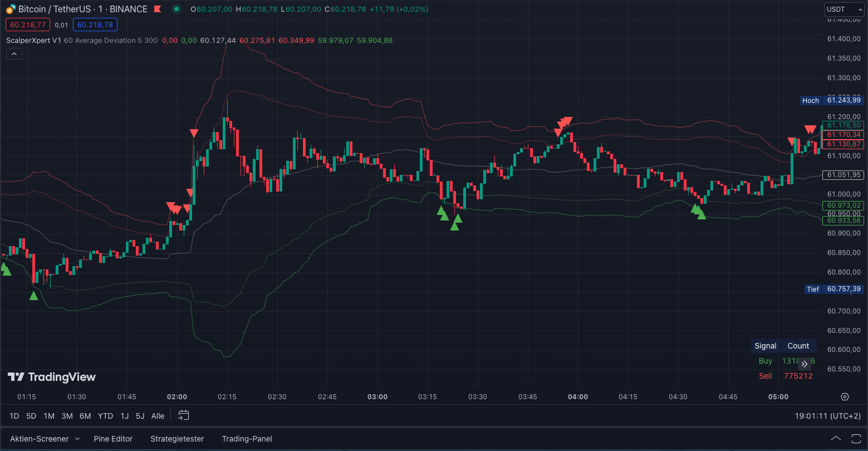Select the 1D time range
The width and height of the screenshot is (868, 451).
click(14, 416)
